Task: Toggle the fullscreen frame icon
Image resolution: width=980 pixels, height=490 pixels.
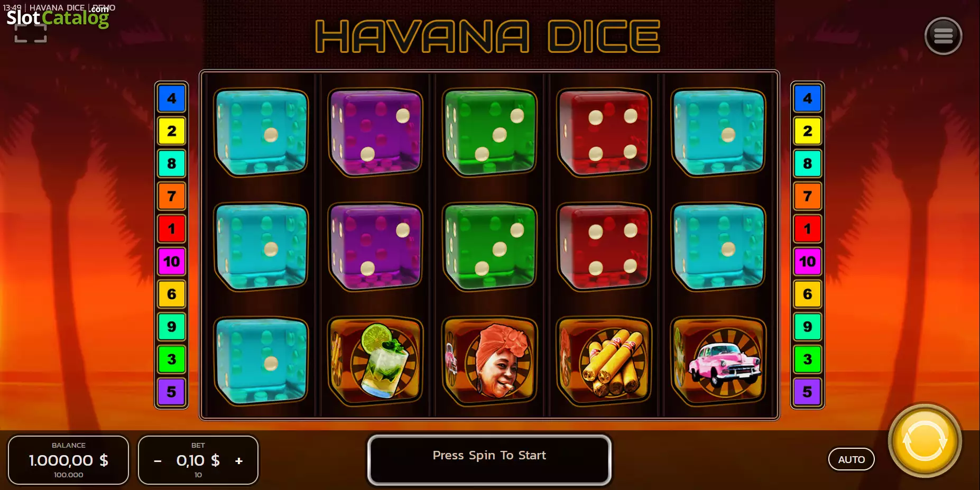Action: point(30,33)
